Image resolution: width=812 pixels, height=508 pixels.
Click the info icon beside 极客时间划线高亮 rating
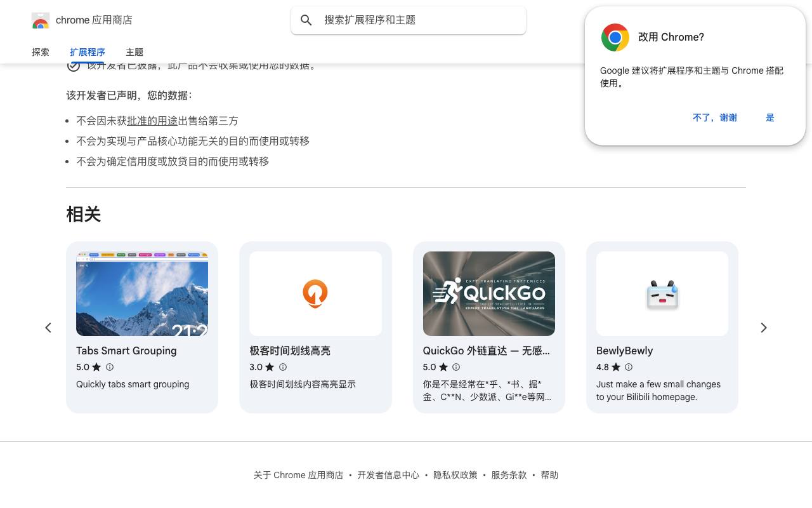[x=283, y=367]
